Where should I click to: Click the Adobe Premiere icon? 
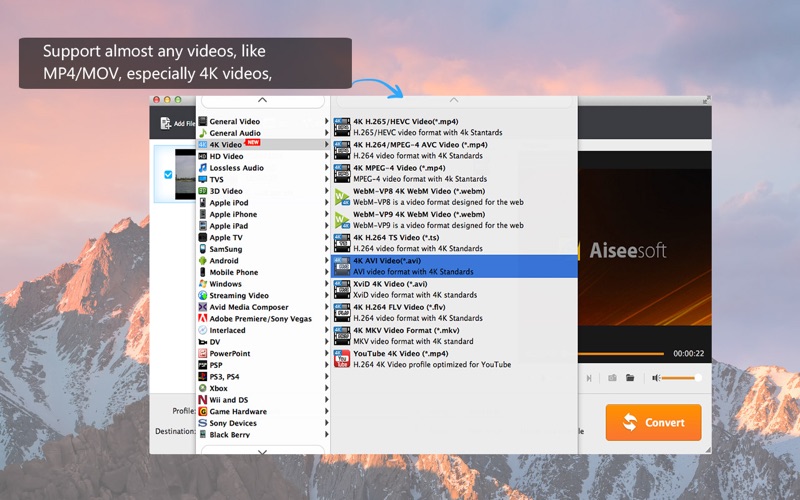pos(203,318)
